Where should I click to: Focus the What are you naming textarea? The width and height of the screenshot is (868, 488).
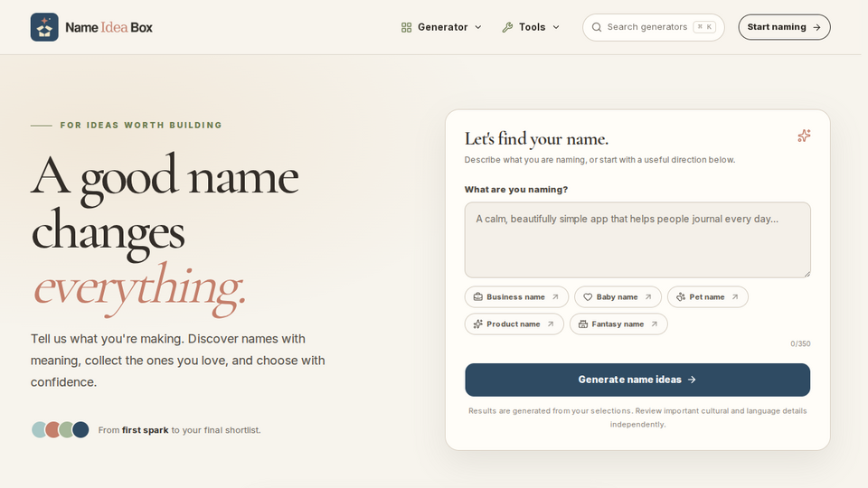tap(637, 239)
